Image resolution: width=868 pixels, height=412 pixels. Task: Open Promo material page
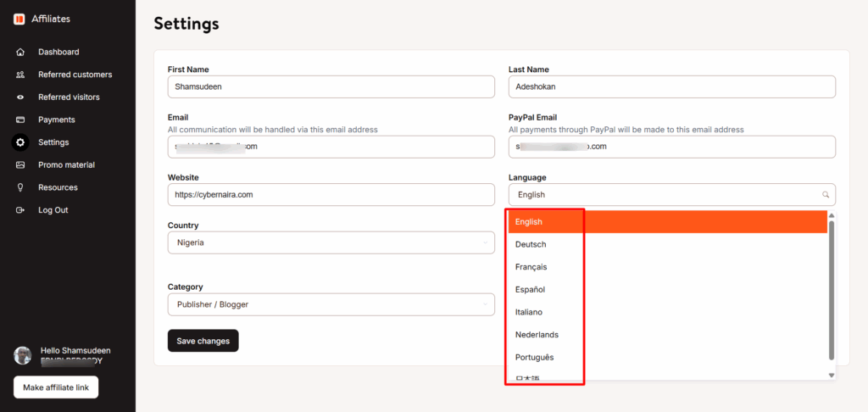pos(68,165)
